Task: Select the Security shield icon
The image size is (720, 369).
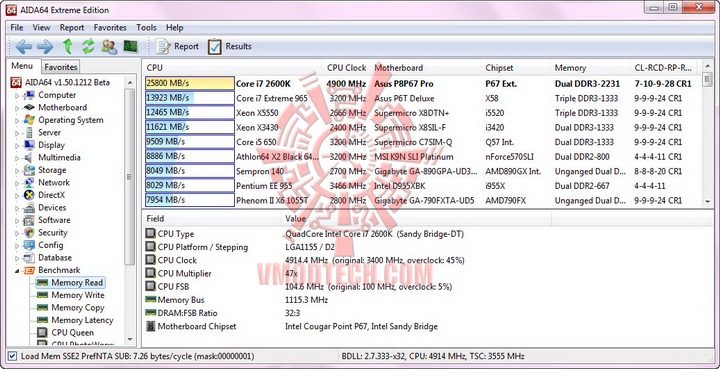Action: click(29, 233)
